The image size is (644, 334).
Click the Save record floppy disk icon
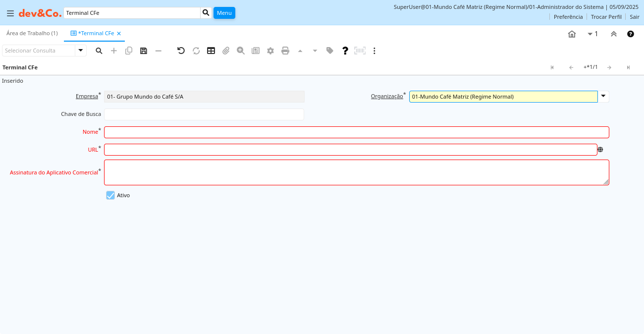pyautogui.click(x=144, y=51)
